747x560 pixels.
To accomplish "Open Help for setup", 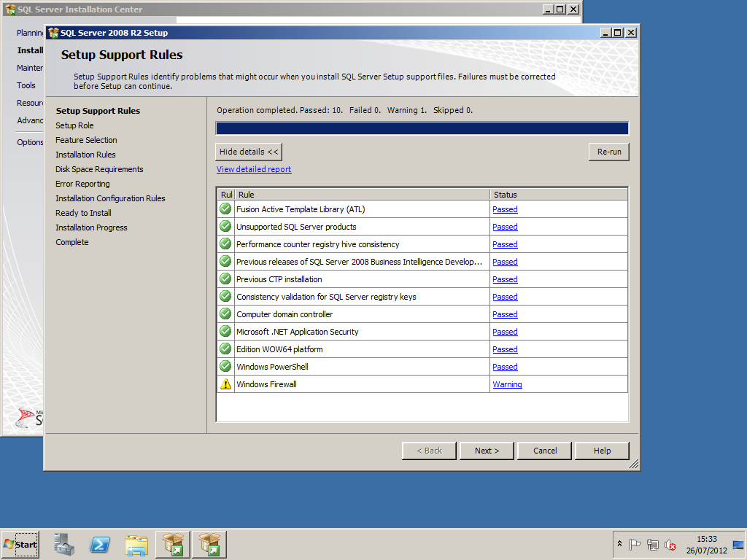I will 602,451.
